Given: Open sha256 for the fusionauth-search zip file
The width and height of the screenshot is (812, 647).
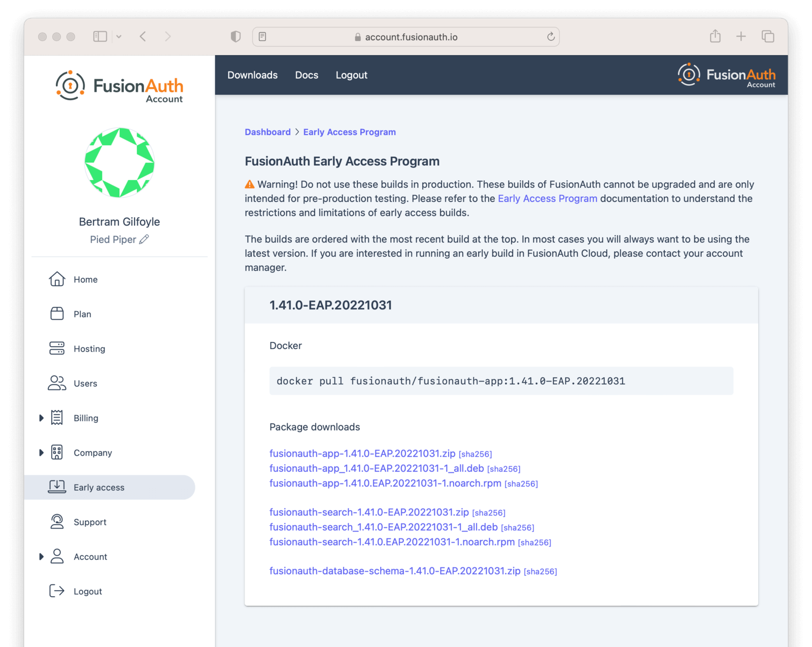Looking at the screenshot, I should click(x=489, y=513).
